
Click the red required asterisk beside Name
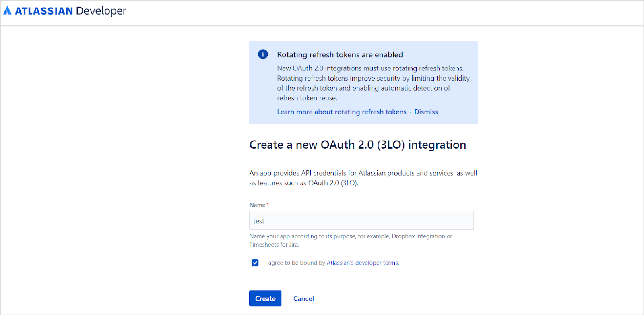pos(268,205)
